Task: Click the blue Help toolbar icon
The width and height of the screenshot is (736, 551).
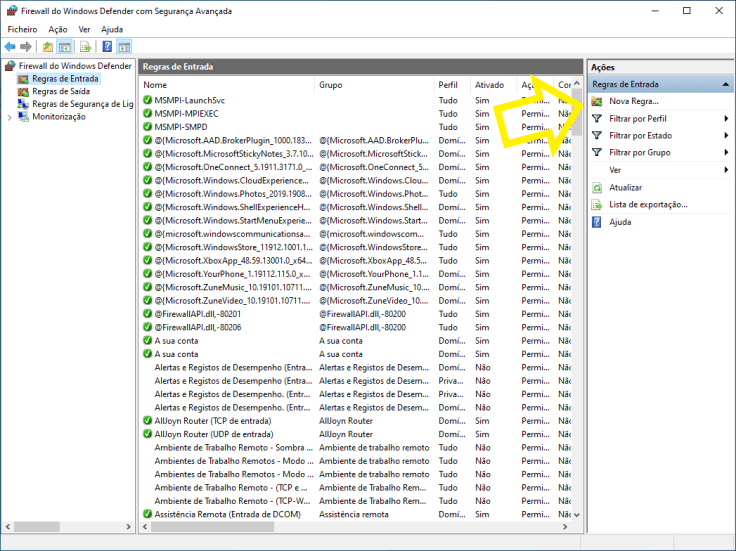Action: coord(107,47)
